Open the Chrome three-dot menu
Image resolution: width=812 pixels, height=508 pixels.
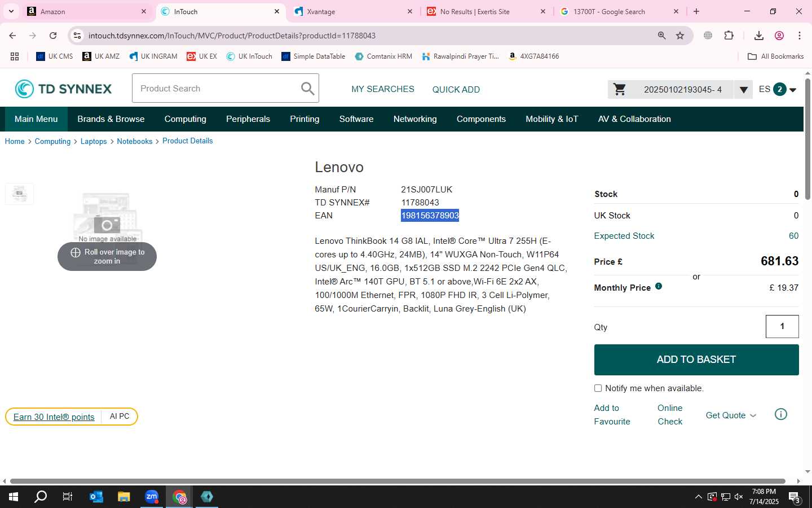(800, 36)
